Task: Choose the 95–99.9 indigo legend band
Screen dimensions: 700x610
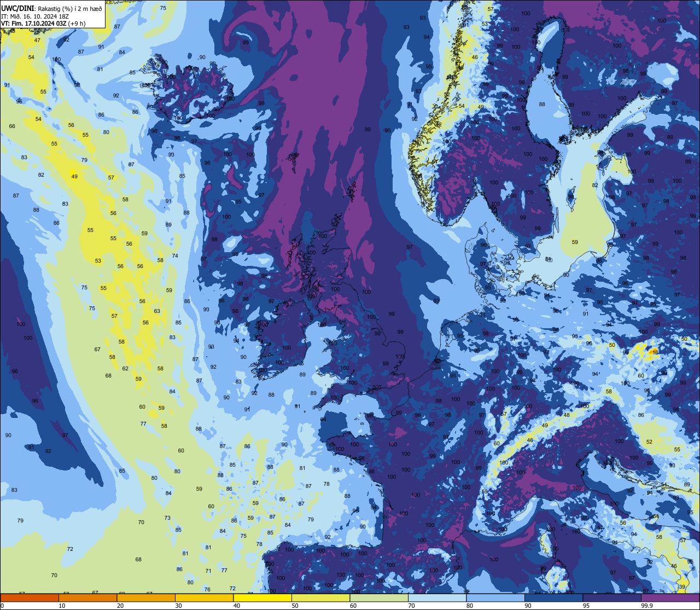Action: point(612,597)
